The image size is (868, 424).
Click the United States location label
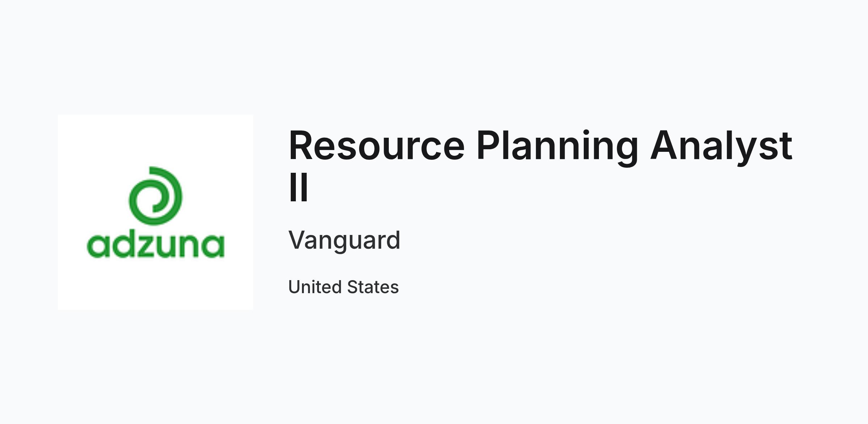click(344, 287)
